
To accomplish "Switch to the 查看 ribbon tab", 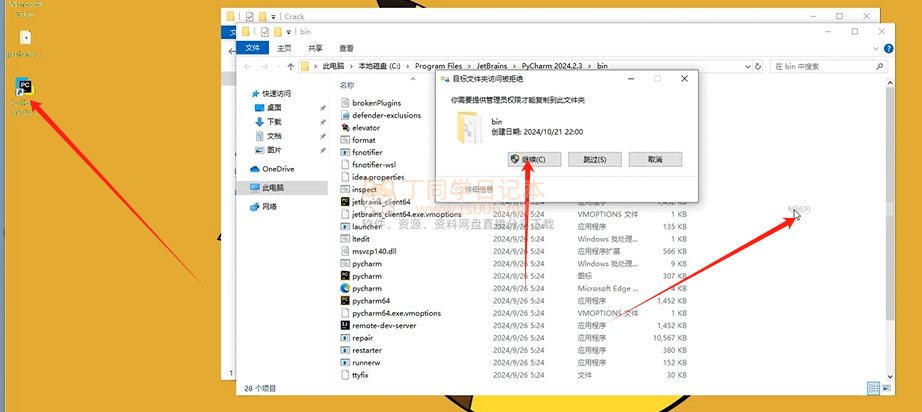I will [x=346, y=48].
